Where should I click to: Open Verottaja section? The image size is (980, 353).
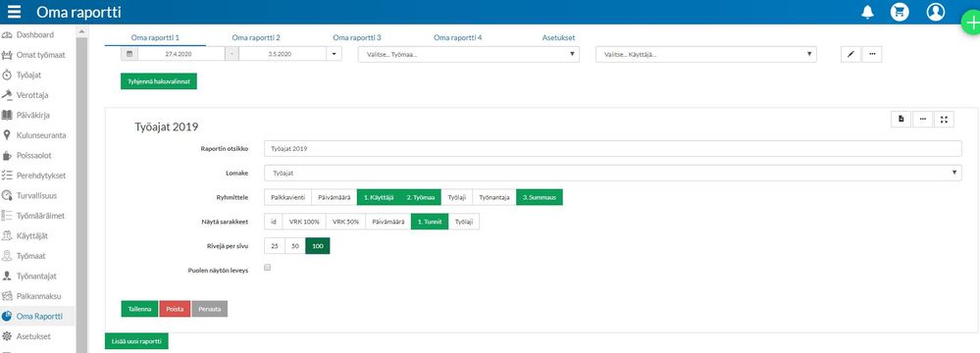[x=32, y=95]
